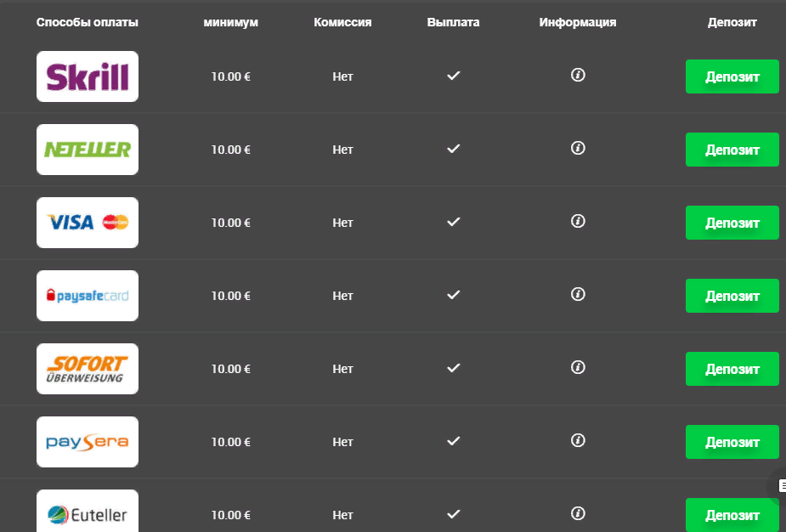Show Paysera information icon
786x532 pixels.
pos(578,440)
